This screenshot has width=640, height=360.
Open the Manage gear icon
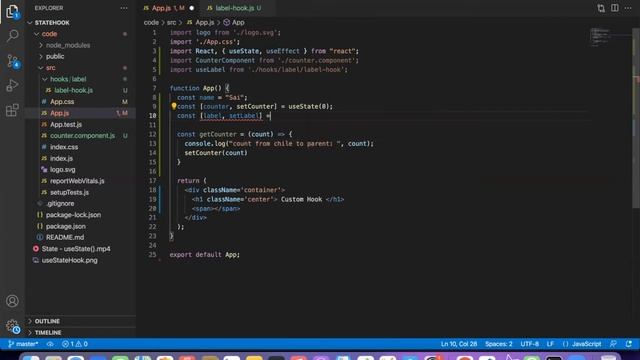[x=12, y=326]
